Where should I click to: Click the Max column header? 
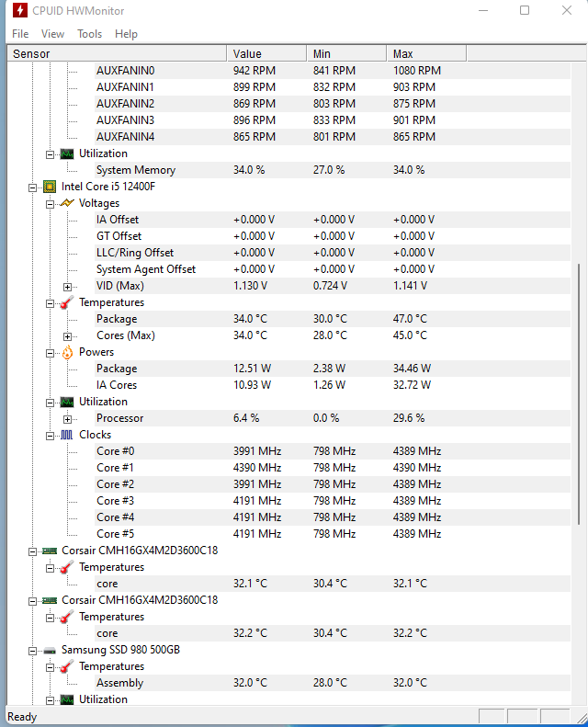(426, 54)
